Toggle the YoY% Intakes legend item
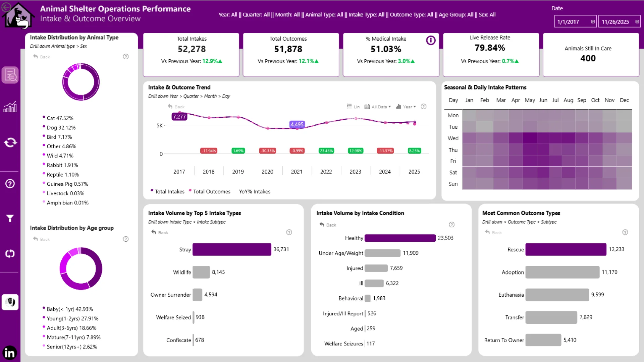Screen dimensions: 644x362 pos(255,192)
